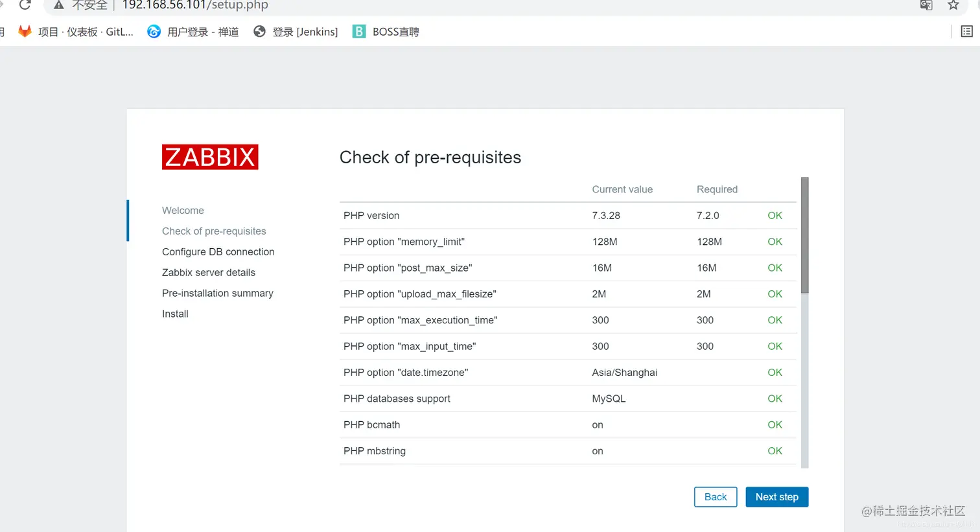
Task: Click OK status for PHP databases support
Action: coord(775,399)
